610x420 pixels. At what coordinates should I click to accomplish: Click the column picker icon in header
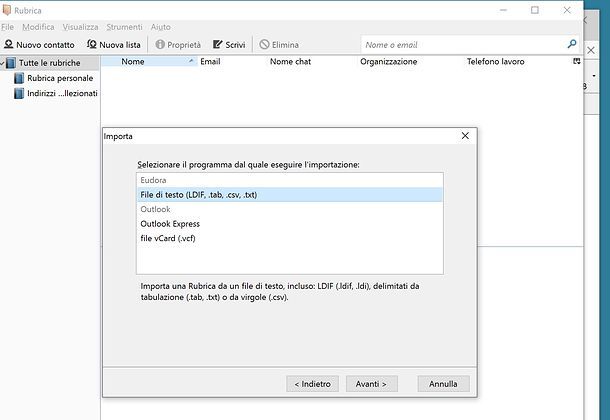(x=577, y=61)
